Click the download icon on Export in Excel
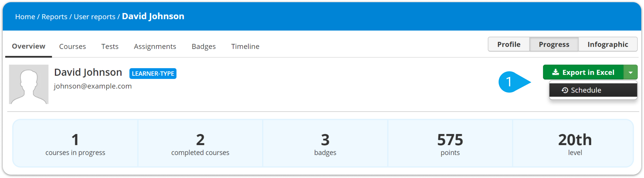Image resolution: width=644 pixels, height=178 pixels. [555, 72]
